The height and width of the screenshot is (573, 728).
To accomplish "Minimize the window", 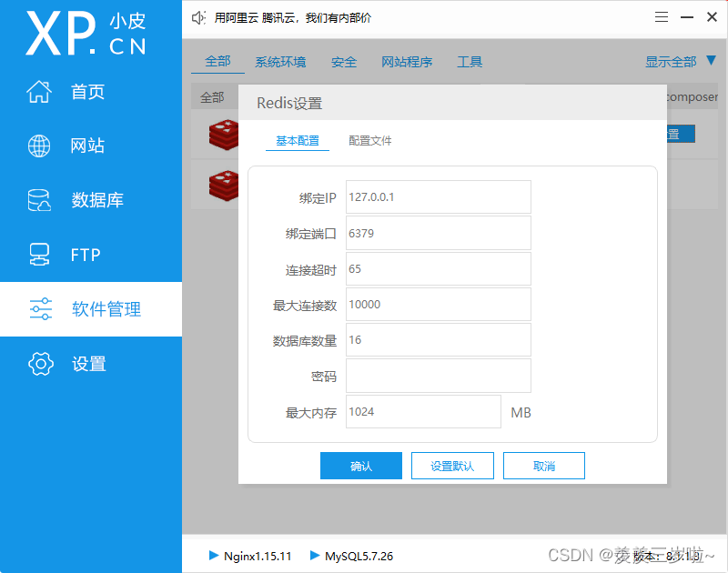I will (x=687, y=17).
